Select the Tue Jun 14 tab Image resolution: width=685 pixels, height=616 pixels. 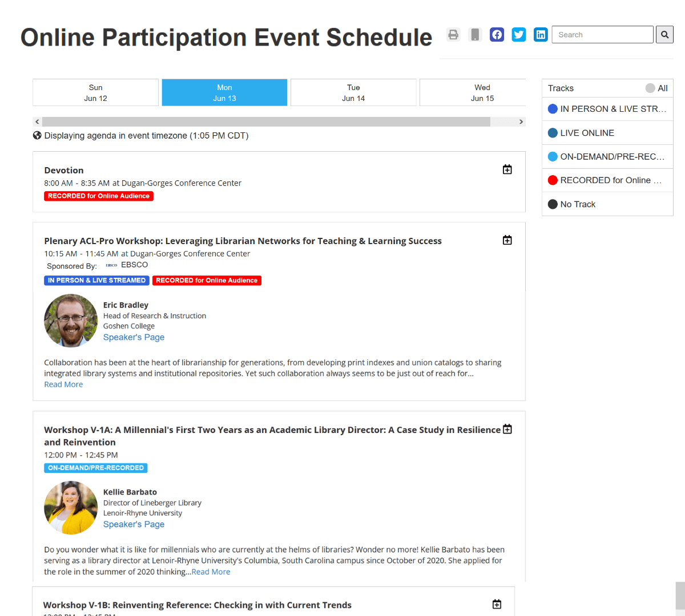coord(353,92)
